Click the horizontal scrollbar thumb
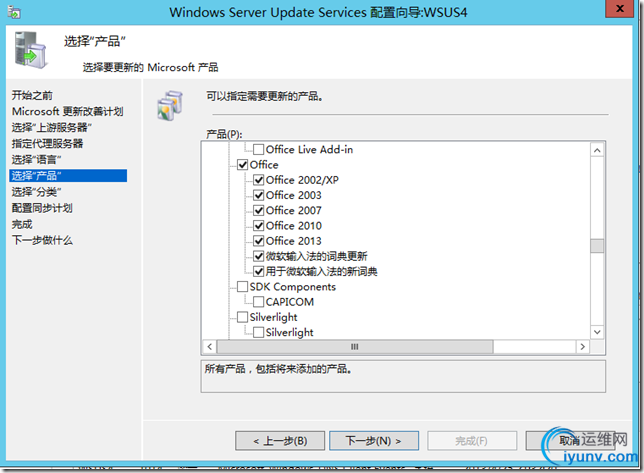Image resolution: width=644 pixels, height=473 pixels. [355, 347]
